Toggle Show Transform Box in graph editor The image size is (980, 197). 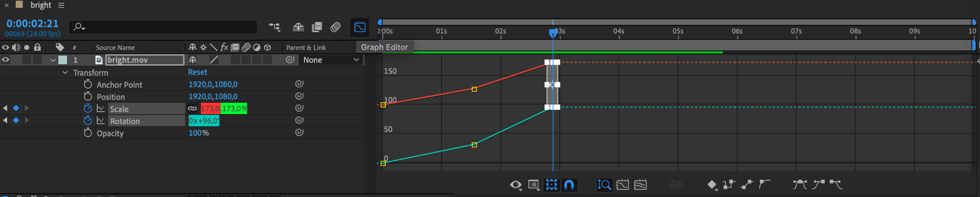(x=551, y=185)
